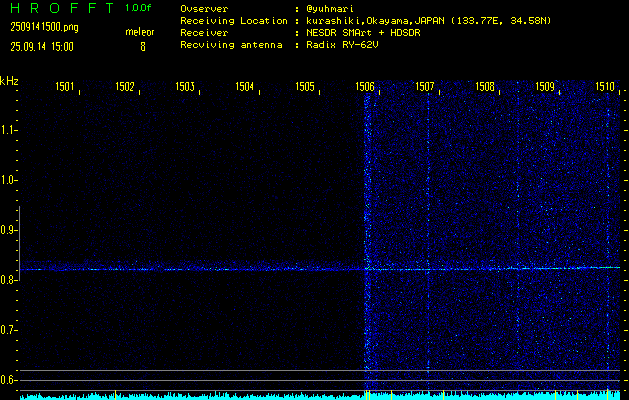Click frequency label 1.0
Image resolution: width=629 pixels, height=400 pixels.
(x=7, y=180)
